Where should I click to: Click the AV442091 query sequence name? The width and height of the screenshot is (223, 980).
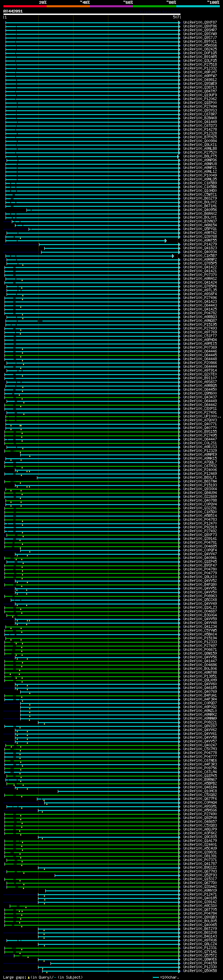[x=13, y=11]
